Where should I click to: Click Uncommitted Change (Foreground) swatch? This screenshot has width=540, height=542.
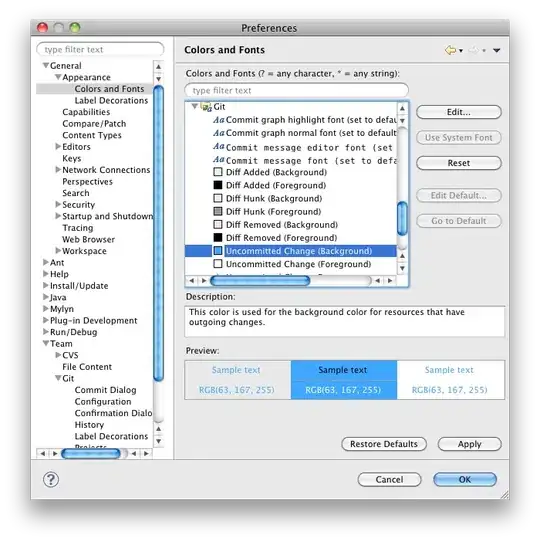pyautogui.click(x=218, y=264)
